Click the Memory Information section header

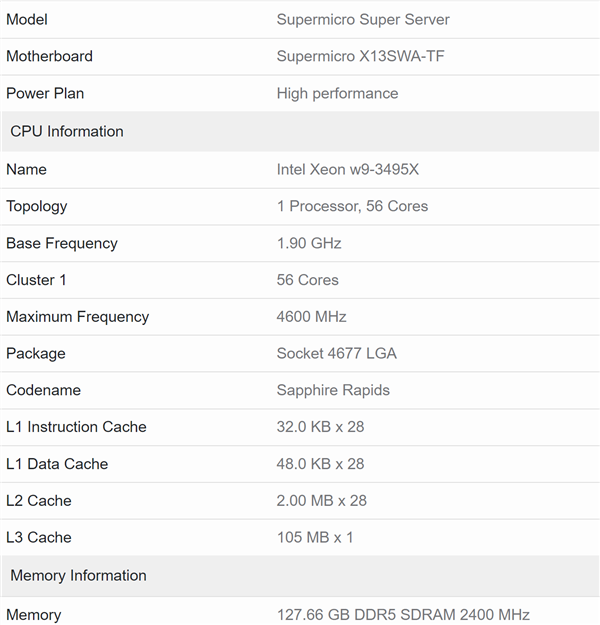tap(78, 575)
